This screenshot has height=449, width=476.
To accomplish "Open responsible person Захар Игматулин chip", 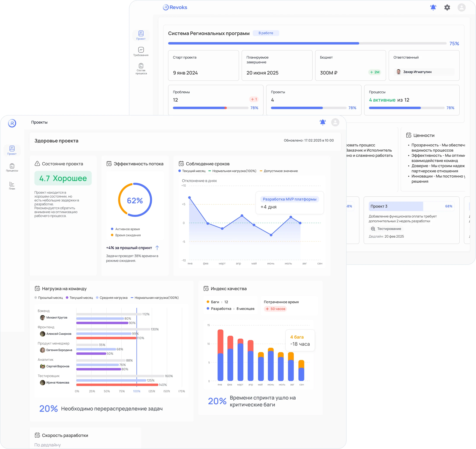I will click(x=424, y=72).
